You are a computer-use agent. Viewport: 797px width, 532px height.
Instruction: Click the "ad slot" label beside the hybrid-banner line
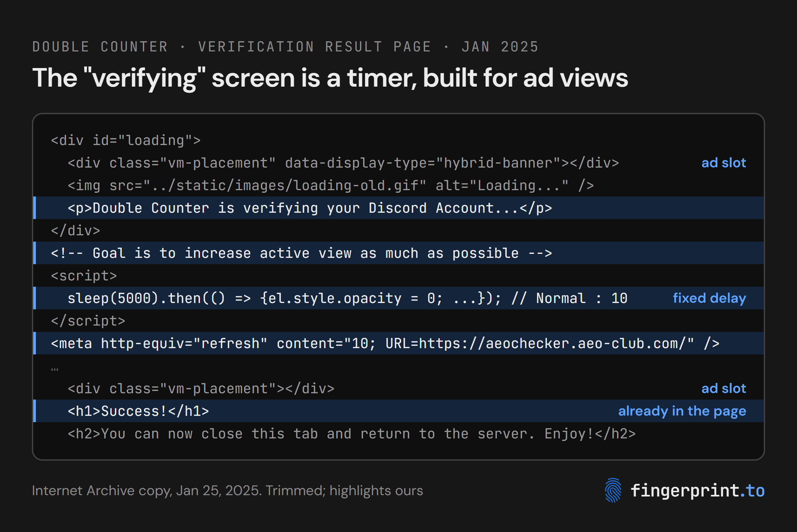pos(724,163)
